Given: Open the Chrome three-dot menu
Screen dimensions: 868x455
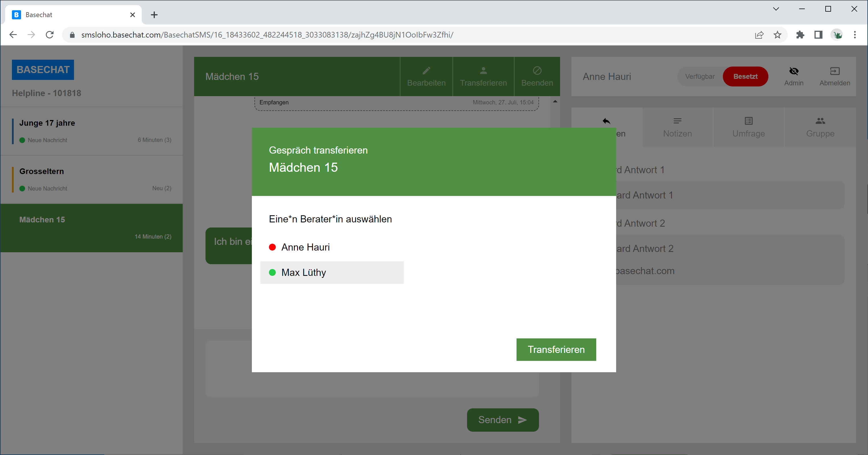Looking at the screenshot, I should pyautogui.click(x=855, y=35).
